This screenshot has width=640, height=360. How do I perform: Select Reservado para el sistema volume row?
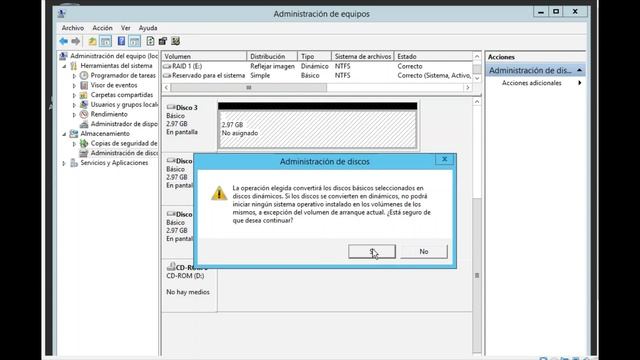317,76
